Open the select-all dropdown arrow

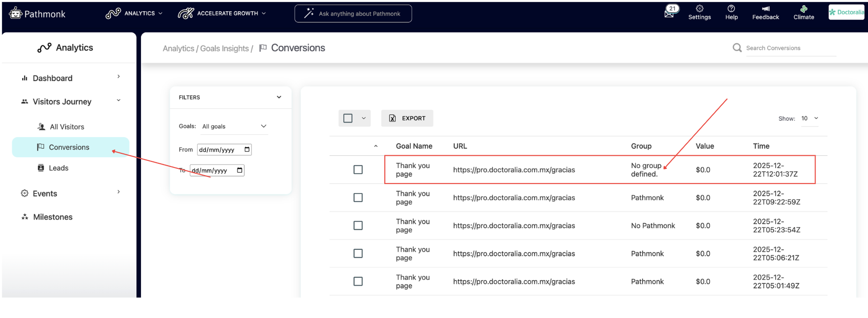363,118
